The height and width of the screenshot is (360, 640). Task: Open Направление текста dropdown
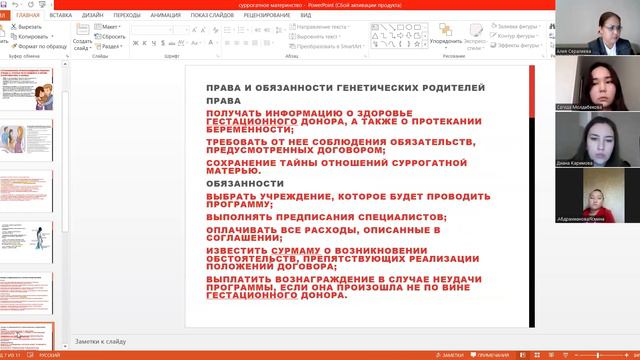click(x=320, y=27)
